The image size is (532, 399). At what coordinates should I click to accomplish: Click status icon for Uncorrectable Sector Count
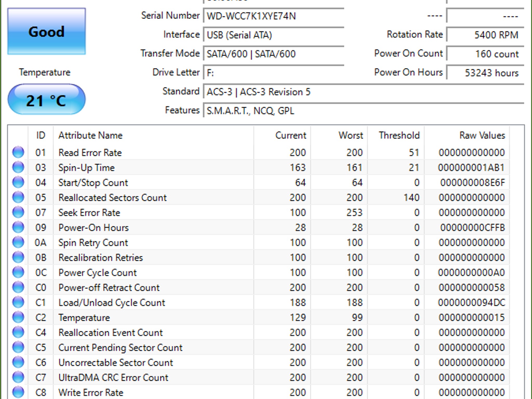(18, 362)
